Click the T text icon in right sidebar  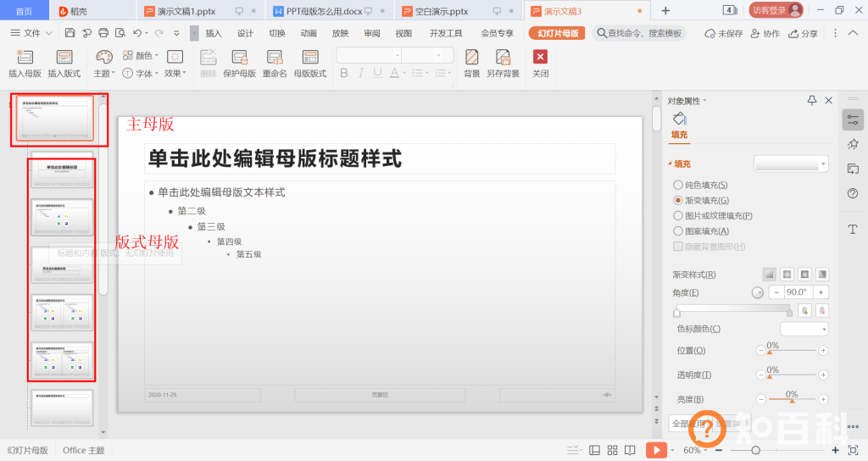[853, 229]
